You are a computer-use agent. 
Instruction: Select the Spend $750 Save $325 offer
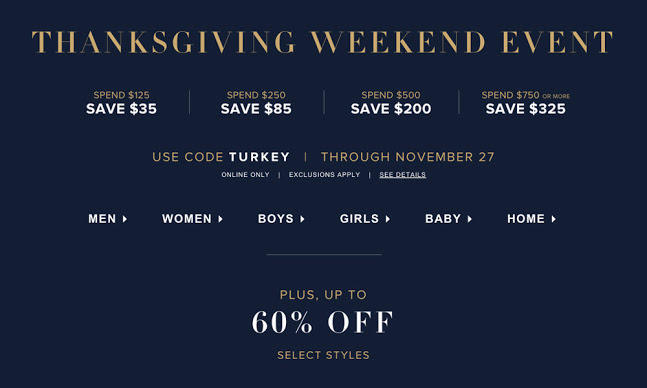click(525, 103)
